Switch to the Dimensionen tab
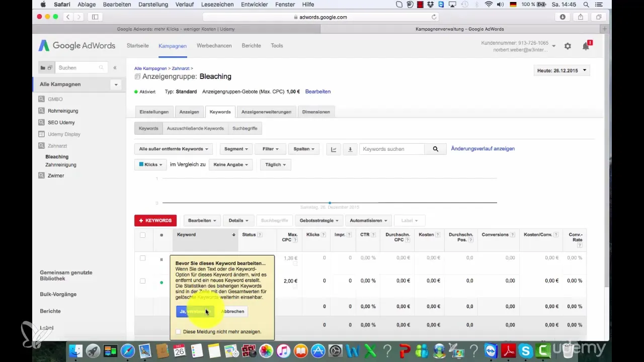The width and height of the screenshot is (644, 362). tap(316, 112)
